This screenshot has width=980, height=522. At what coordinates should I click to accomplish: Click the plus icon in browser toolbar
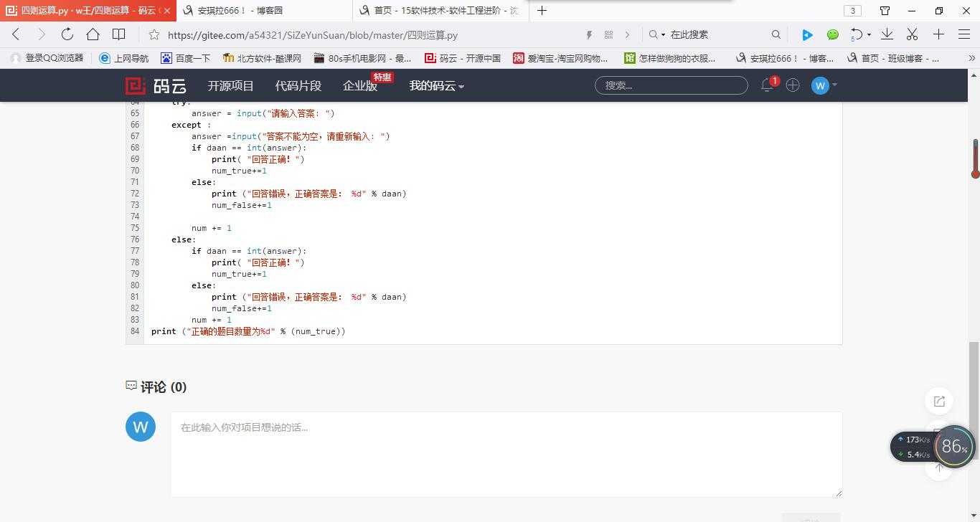(938, 34)
